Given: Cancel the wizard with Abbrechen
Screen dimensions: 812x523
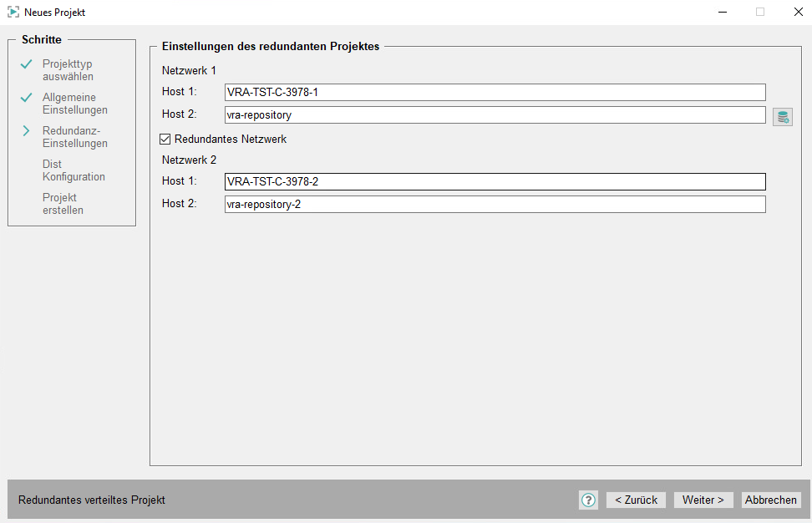Looking at the screenshot, I should click(x=770, y=500).
